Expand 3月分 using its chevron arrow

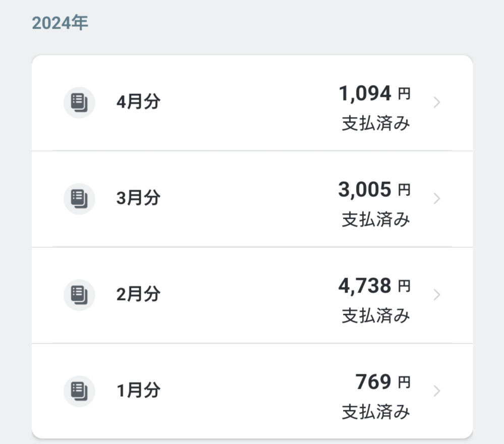[x=437, y=199]
